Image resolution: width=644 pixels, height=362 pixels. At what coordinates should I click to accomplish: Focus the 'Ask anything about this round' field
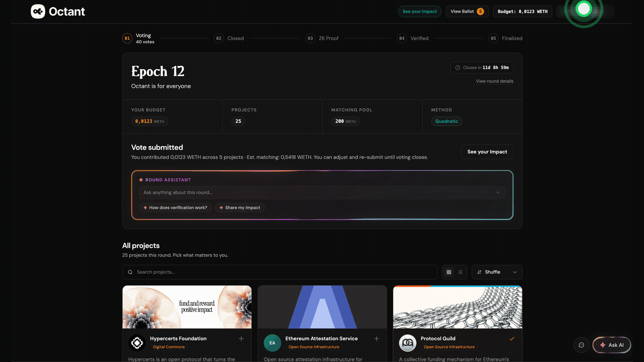click(322, 192)
